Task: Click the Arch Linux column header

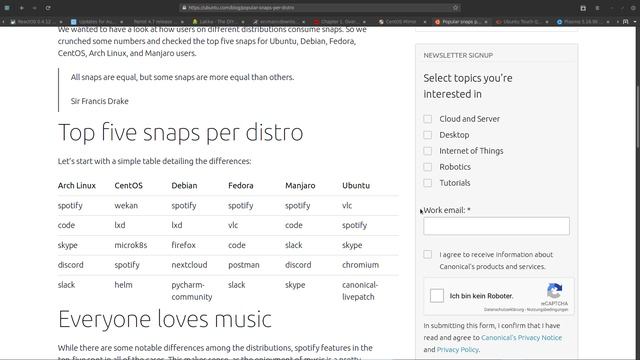Action: pyautogui.click(x=77, y=185)
